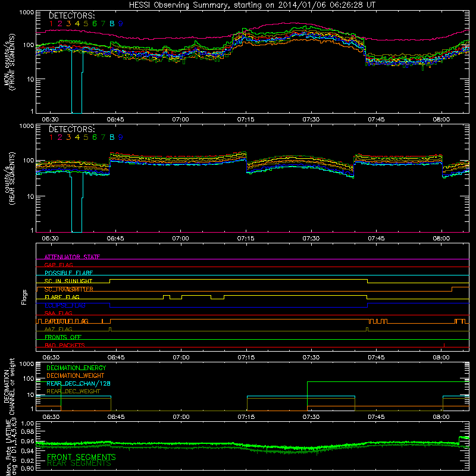Click the ECLIPSE_FLAG label
476x476 pixels.
[65, 305]
